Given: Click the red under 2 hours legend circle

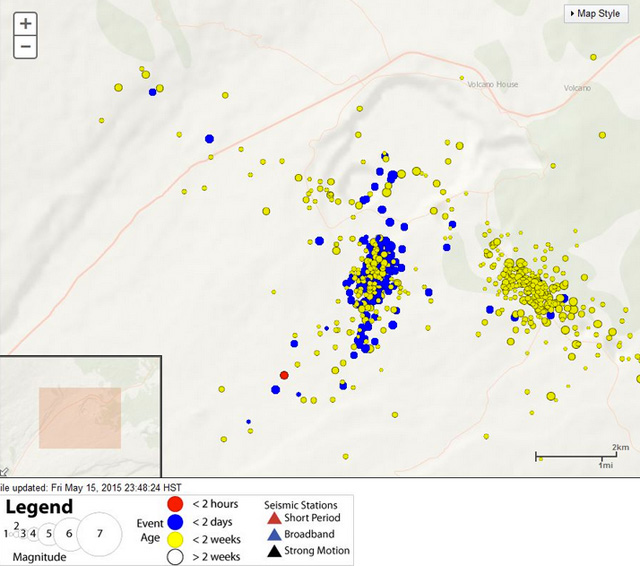Looking at the screenshot, I should 175,504.
